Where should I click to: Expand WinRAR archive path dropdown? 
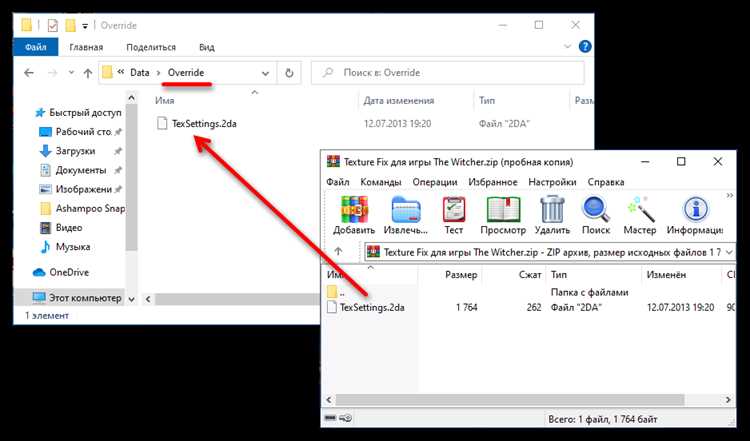[x=729, y=252]
